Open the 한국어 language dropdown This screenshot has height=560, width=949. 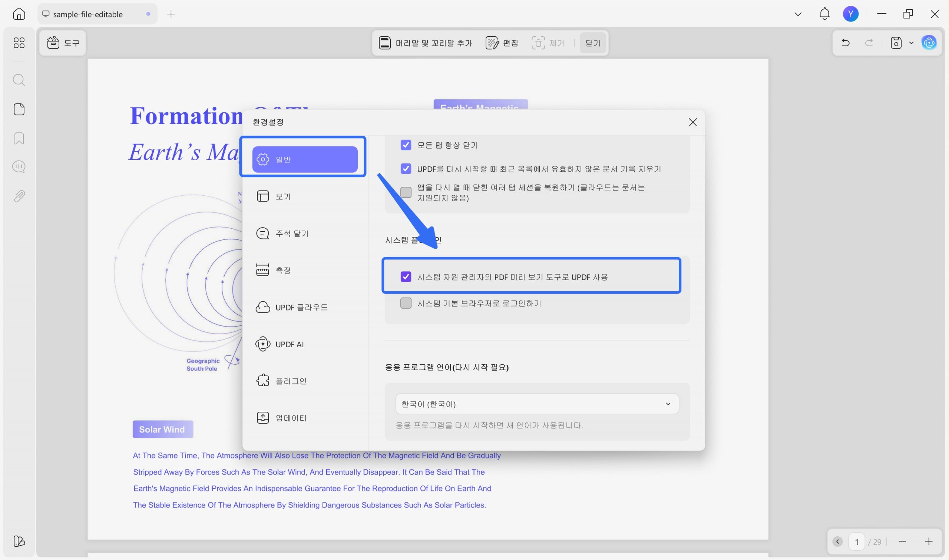(x=537, y=404)
